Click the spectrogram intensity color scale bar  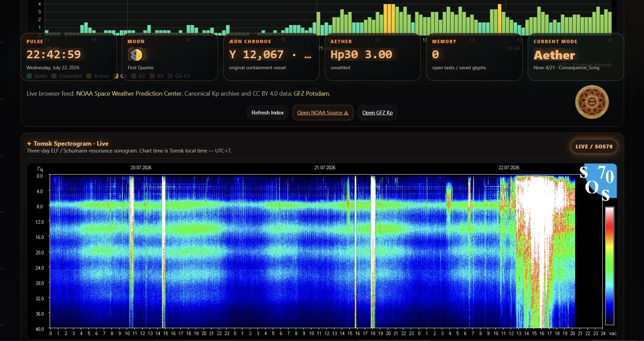[x=609, y=266]
